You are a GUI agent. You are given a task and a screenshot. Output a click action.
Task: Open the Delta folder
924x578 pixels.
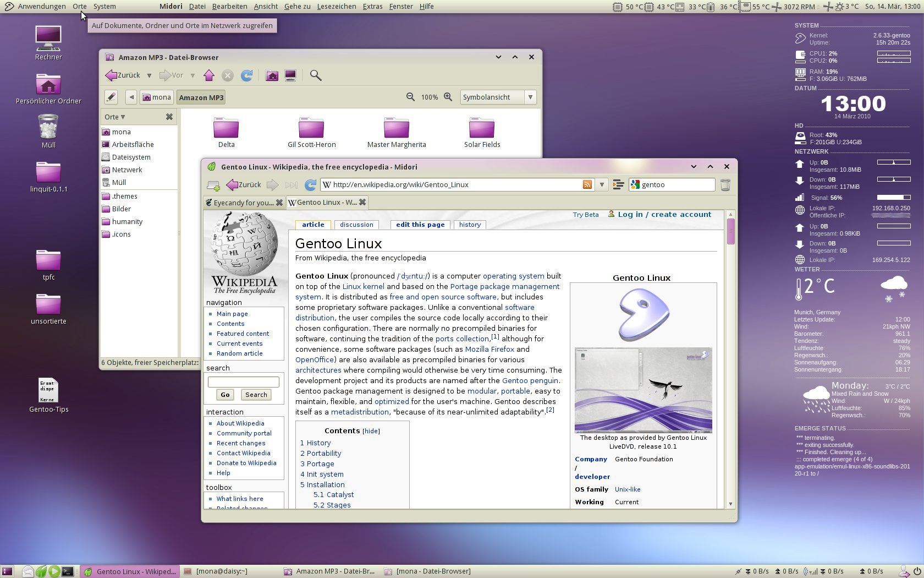point(226,133)
